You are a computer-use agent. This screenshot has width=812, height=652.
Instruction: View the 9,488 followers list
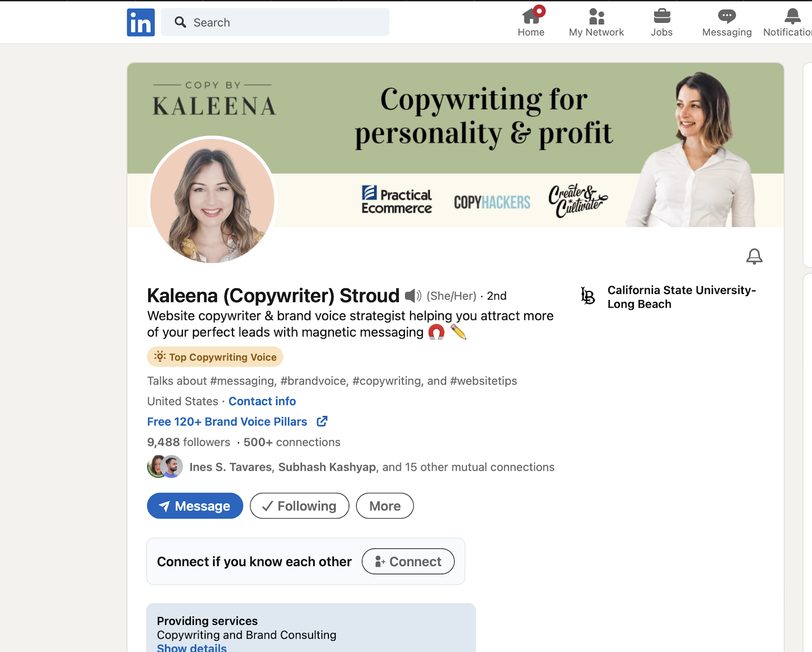(189, 442)
